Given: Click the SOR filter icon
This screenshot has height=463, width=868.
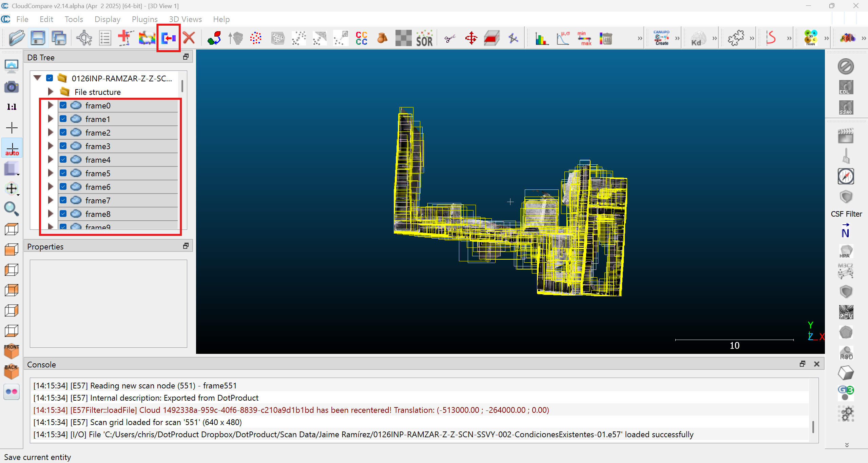Looking at the screenshot, I should point(424,38).
